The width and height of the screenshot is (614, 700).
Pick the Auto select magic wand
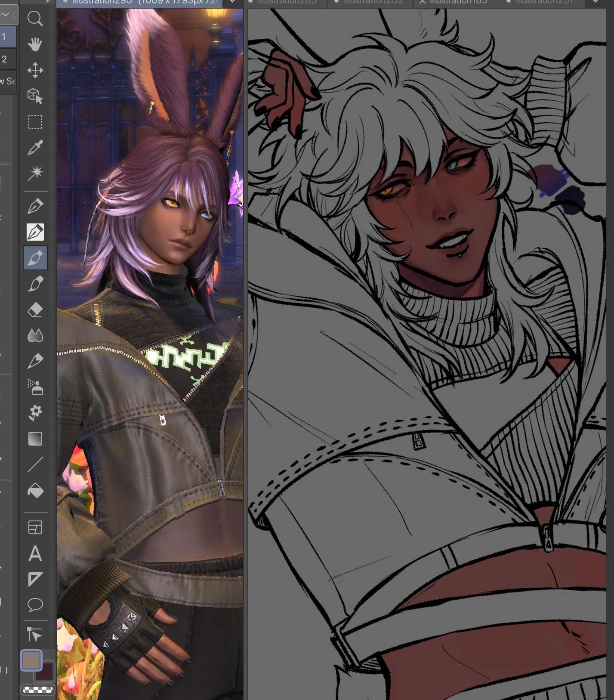click(x=35, y=173)
